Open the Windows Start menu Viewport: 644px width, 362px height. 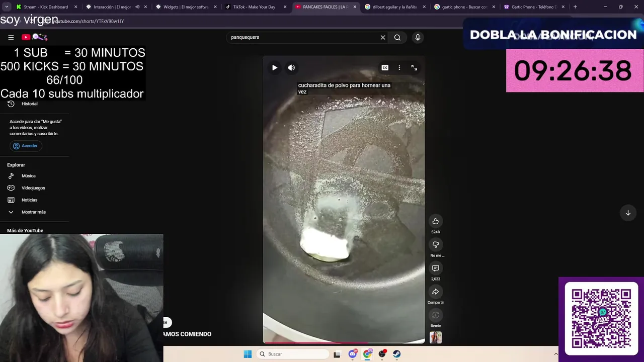248,354
